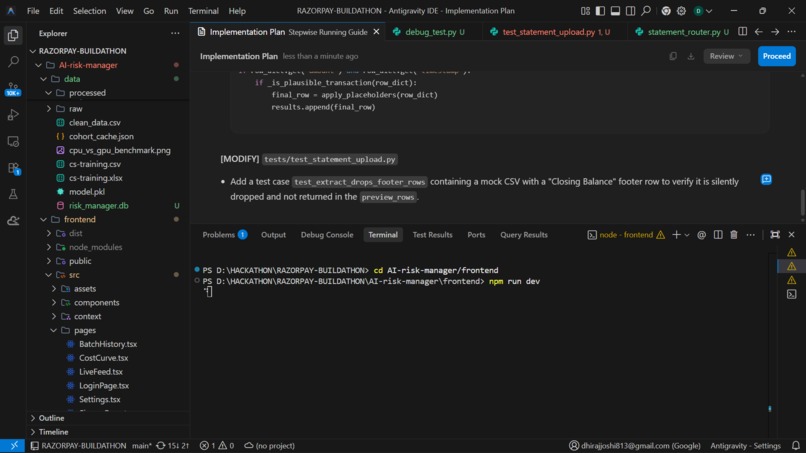
Task: Split the terminal panel
Action: point(718,235)
